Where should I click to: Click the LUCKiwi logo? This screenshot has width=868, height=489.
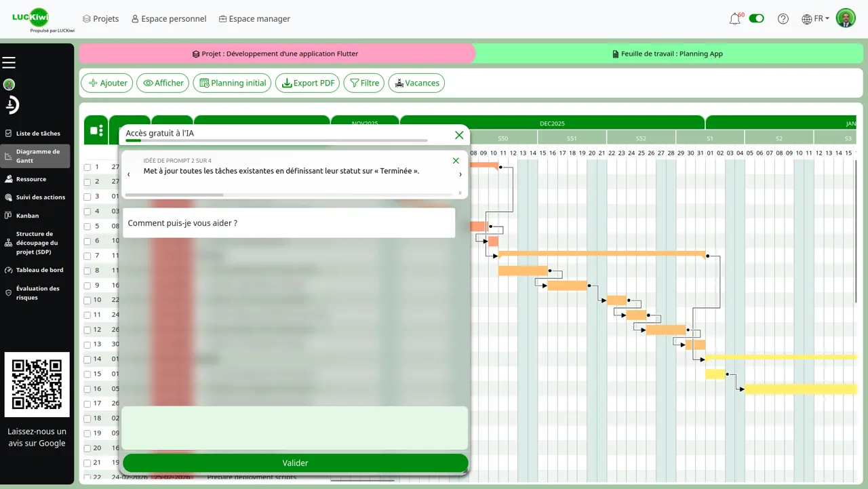coord(31,18)
